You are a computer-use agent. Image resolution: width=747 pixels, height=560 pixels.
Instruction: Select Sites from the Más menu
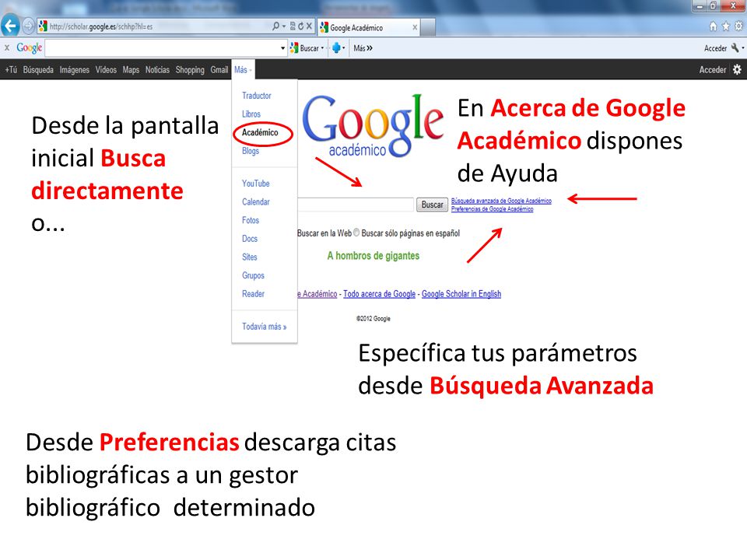pyautogui.click(x=250, y=257)
